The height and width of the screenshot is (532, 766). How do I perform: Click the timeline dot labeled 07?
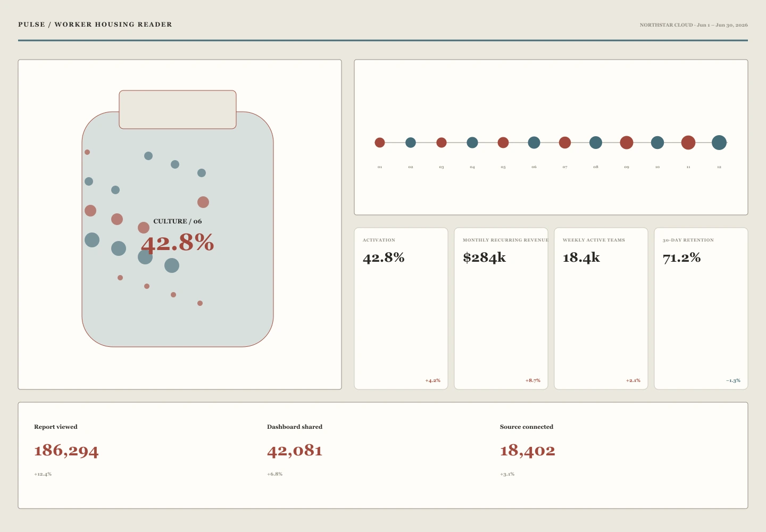click(x=565, y=143)
